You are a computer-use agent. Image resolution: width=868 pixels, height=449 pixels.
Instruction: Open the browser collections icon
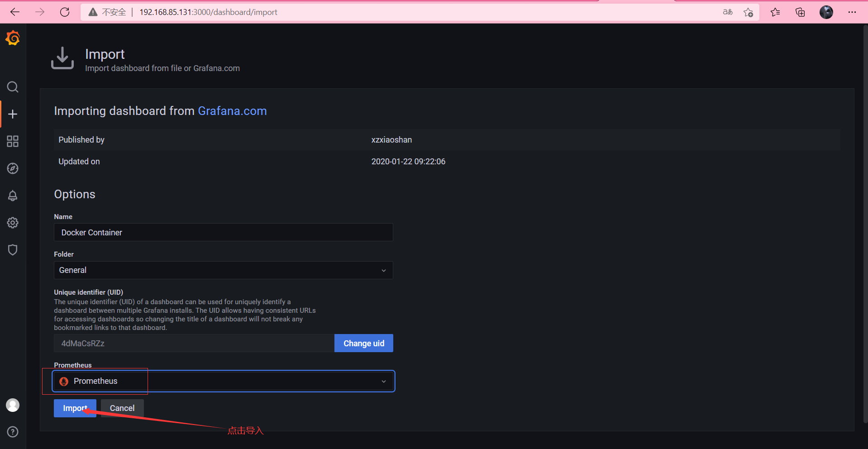(x=800, y=12)
